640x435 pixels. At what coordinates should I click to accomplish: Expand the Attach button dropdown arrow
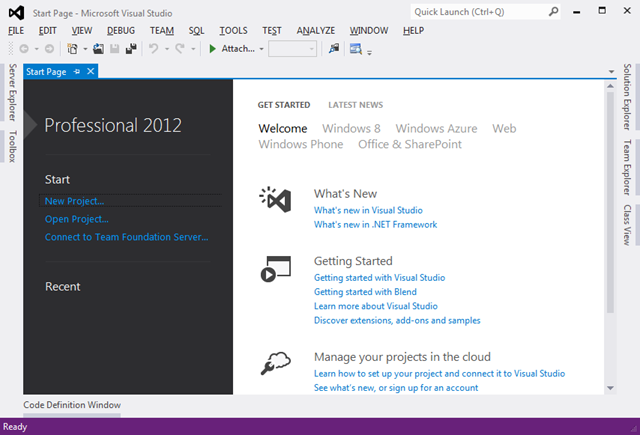pyautogui.click(x=261, y=49)
